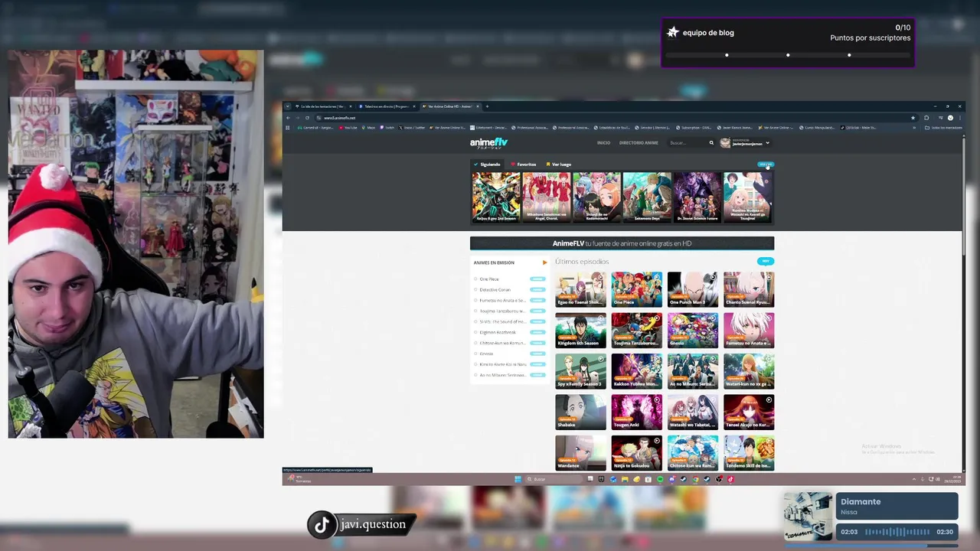980x551 pixels.
Task: Open Gnosia in the emisión list
Action: [487, 354]
